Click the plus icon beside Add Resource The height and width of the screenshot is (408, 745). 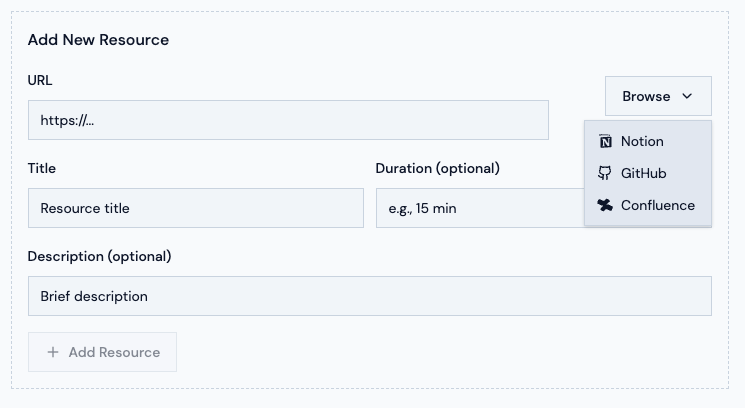[53, 352]
